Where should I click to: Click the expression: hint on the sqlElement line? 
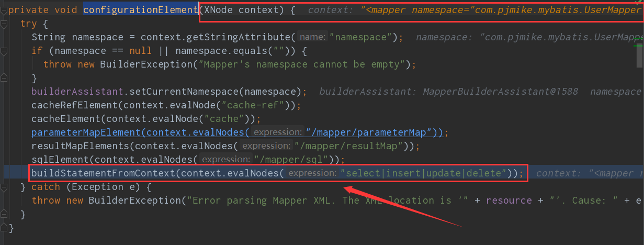225,160
